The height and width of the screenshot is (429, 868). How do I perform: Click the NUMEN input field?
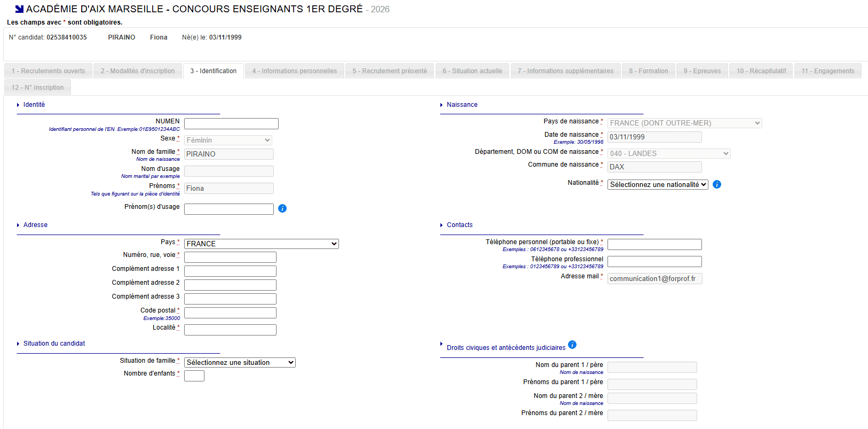click(231, 123)
